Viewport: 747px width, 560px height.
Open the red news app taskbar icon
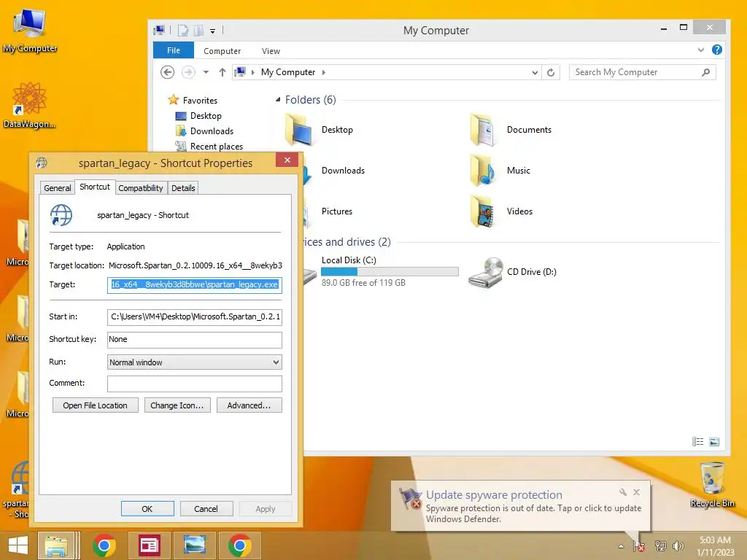tap(149, 545)
